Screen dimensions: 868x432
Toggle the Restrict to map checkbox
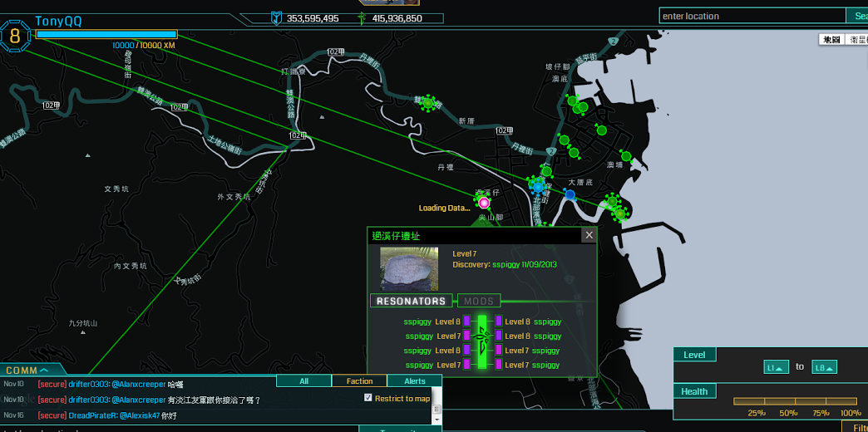click(368, 398)
